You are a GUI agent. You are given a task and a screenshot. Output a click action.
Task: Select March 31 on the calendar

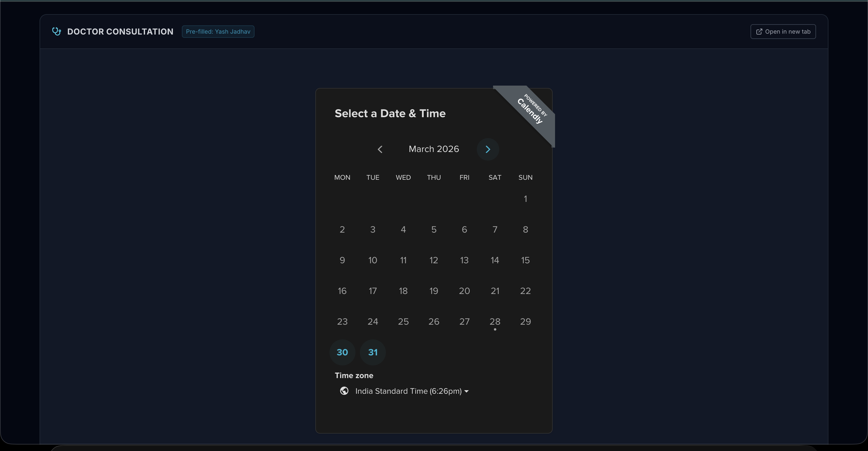pos(373,352)
